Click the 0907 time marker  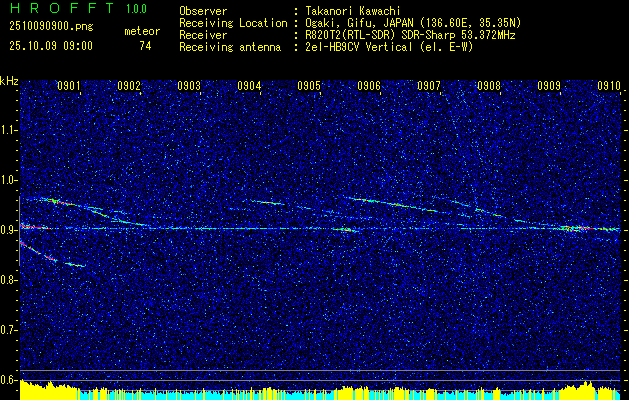click(429, 85)
